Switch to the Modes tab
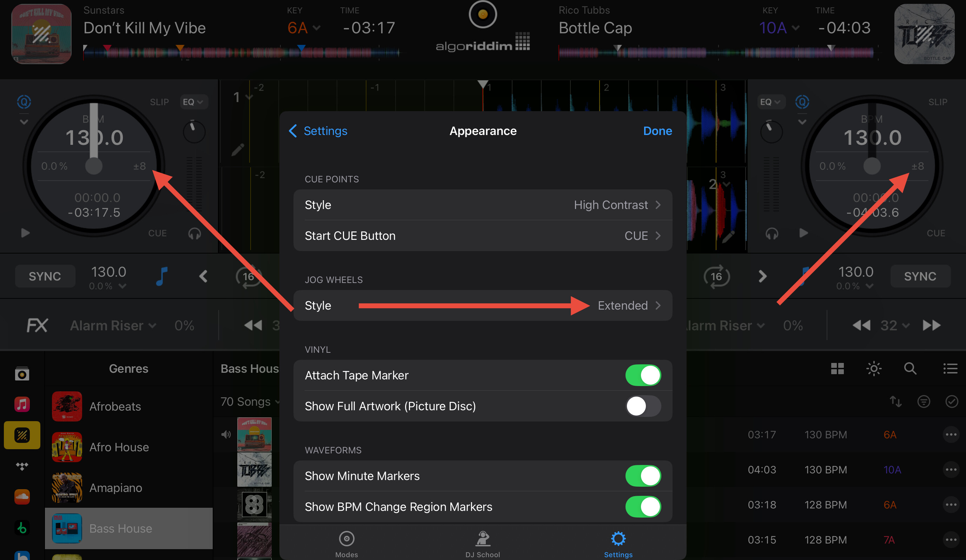This screenshot has width=966, height=560. [x=346, y=544]
